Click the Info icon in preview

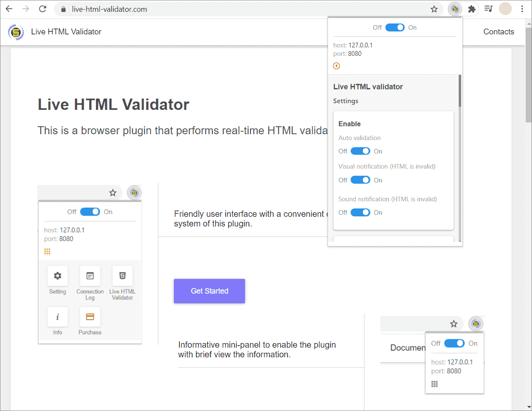(x=57, y=317)
